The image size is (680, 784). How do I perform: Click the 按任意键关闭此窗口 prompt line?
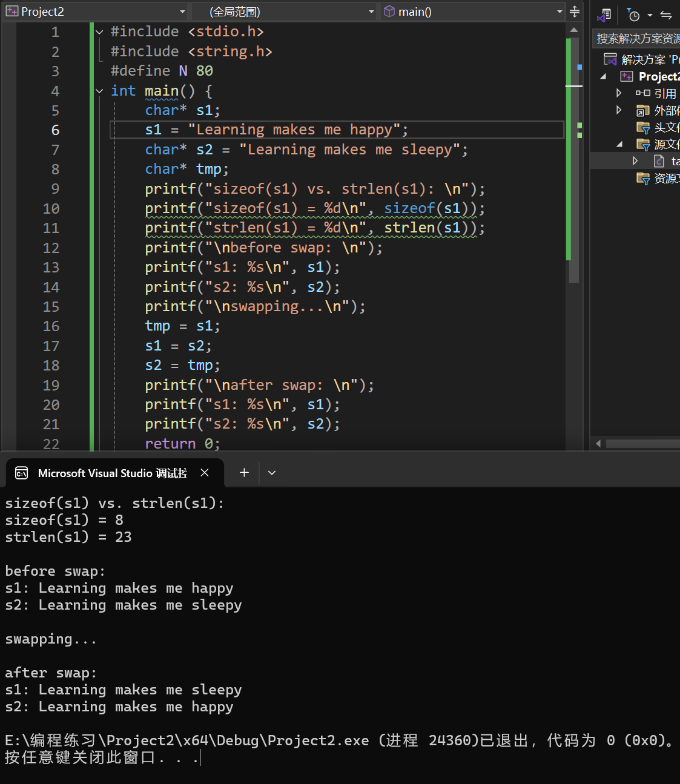(102, 757)
